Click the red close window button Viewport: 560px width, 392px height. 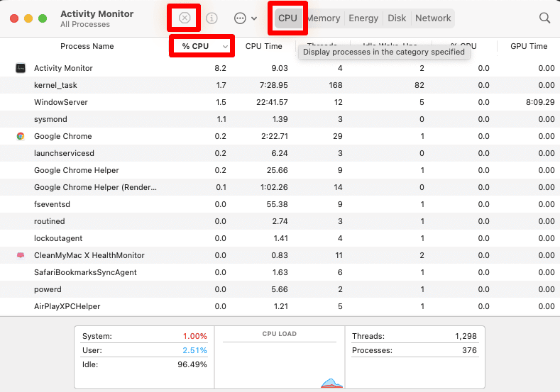point(14,18)
